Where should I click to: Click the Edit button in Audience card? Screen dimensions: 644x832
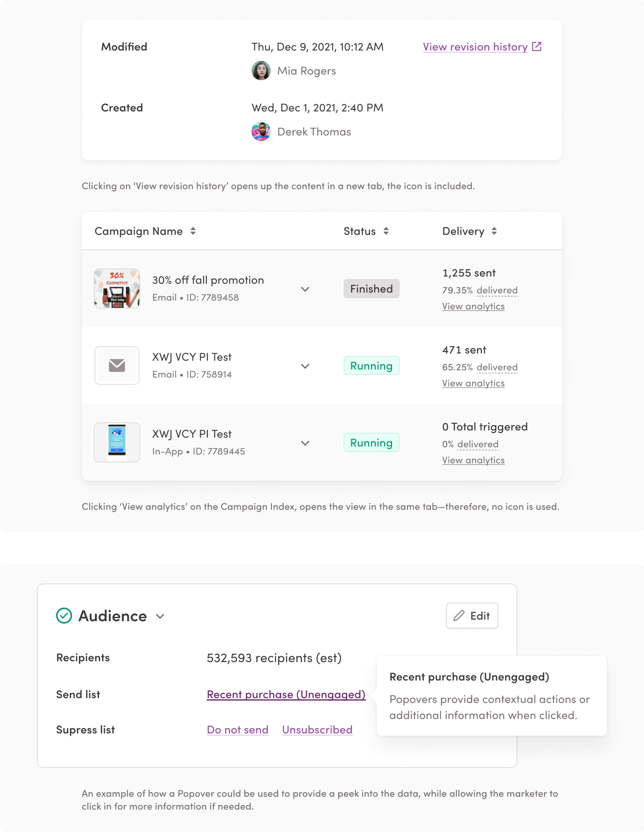[x=472, y=616]
